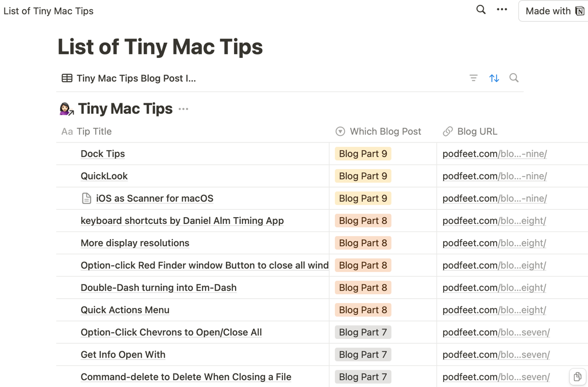This screenshot has width=588, height=387.
Task: Click the top bar search magnifier icon
Action: [x=481, y=10]
